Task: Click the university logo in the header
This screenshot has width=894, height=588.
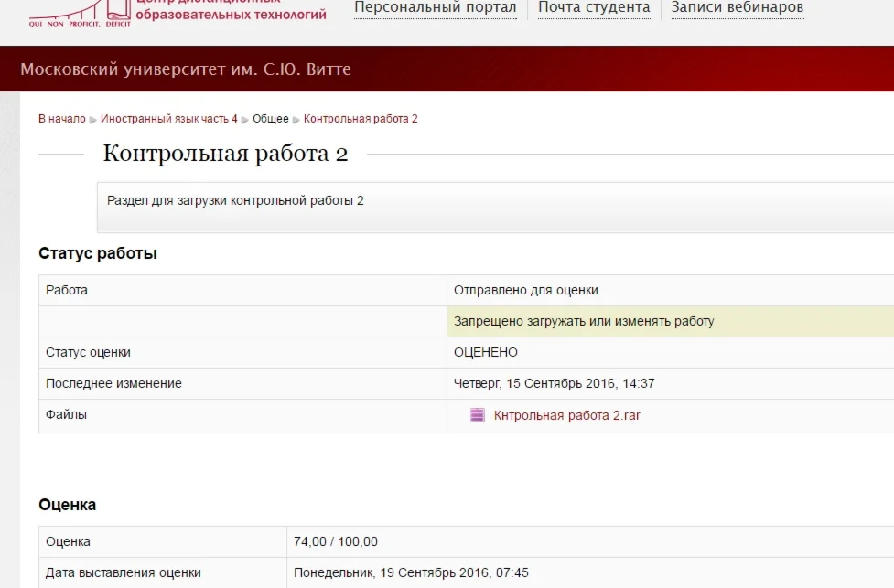Action: tap(79, 13)
